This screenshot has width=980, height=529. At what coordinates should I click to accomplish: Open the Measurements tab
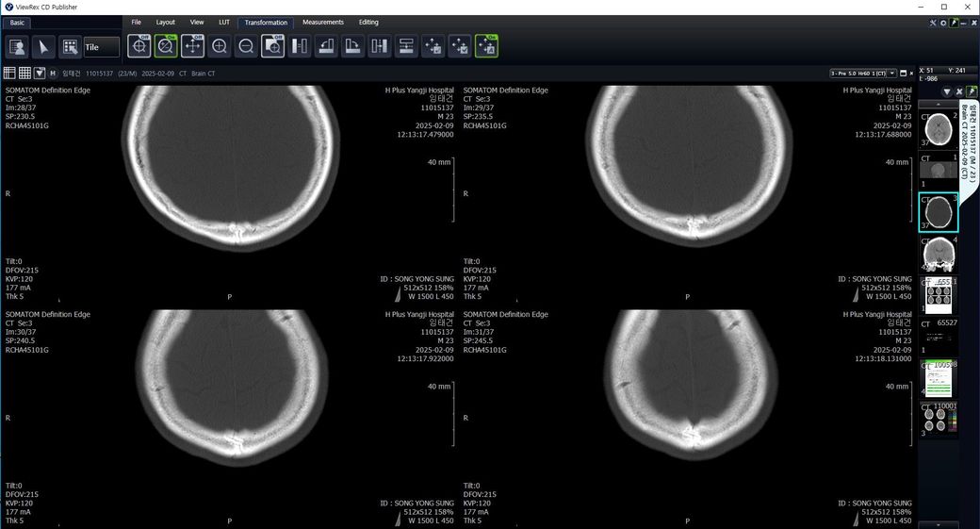click(x=322, y=22)
